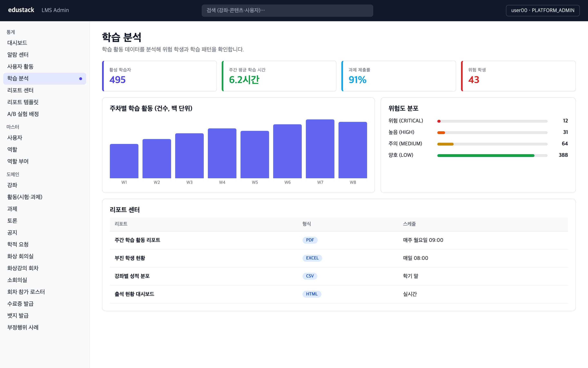Click the HTML format badge
The width and height of the screenshot is (588, 368).
pyautogui.click(x=312, y=294)
